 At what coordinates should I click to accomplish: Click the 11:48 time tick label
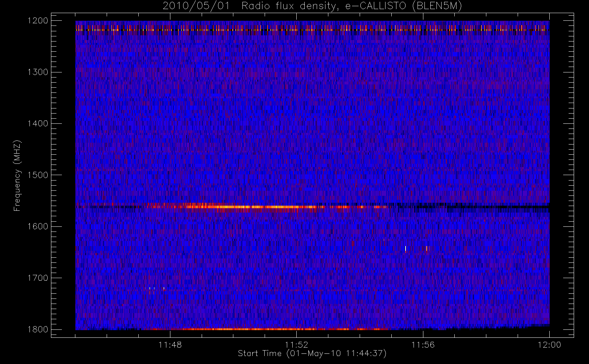[x=170, y=345]
